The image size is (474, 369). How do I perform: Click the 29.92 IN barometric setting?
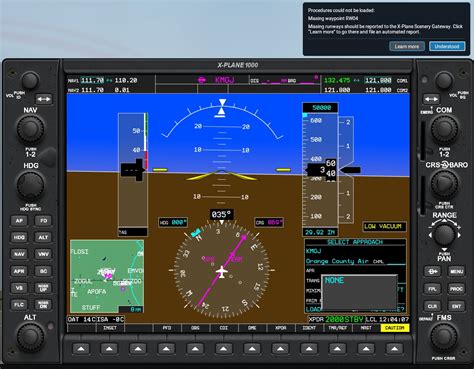[x=320, y=232]
